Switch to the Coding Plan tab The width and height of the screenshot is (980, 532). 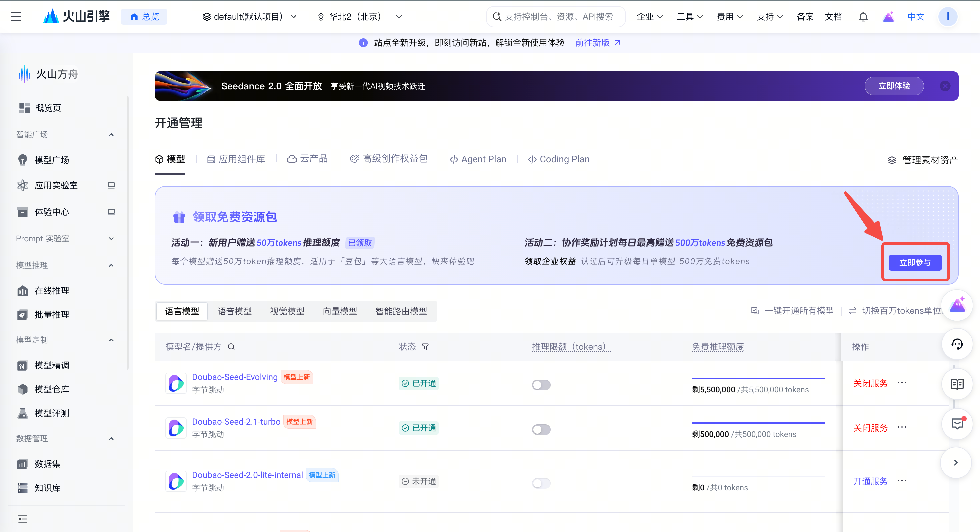pyautogui.click(x=558, y=159)
